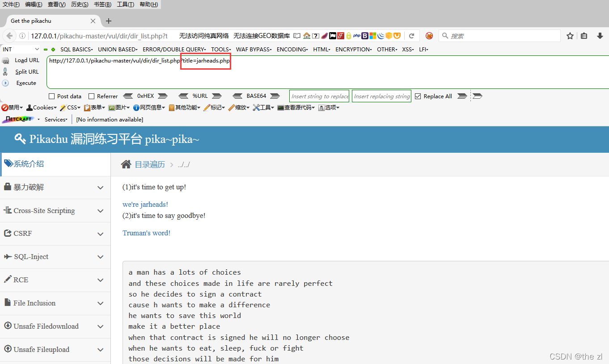
Task: Expand the File Inclusion sidebar section
Action: point(55,303)
